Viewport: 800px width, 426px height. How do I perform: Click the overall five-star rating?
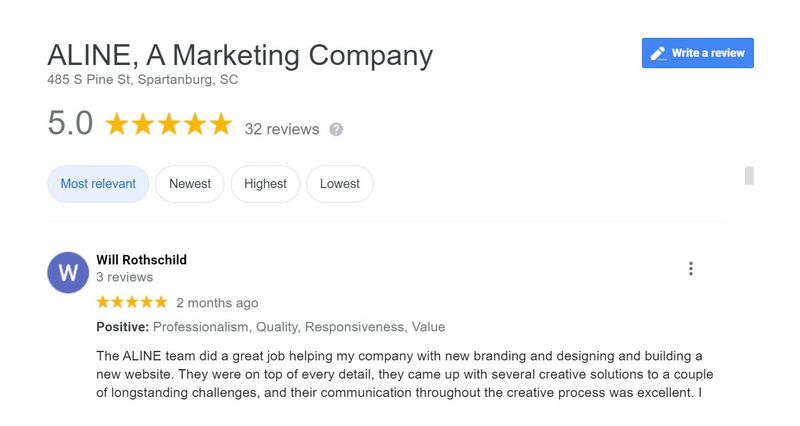(x=169, y=124)
